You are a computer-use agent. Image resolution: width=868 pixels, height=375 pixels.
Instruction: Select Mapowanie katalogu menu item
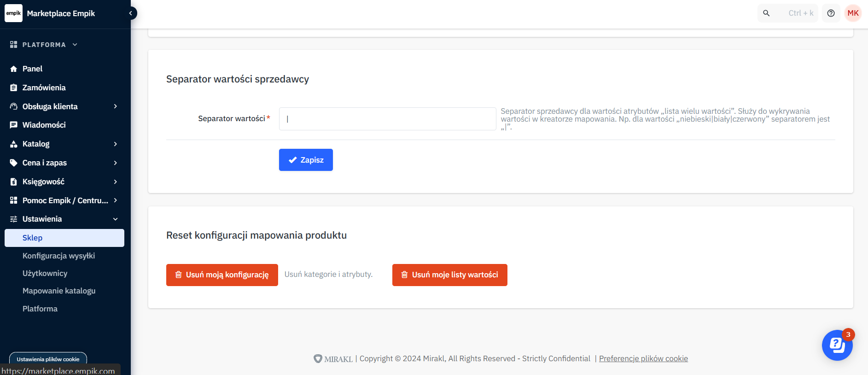[59, 291]
